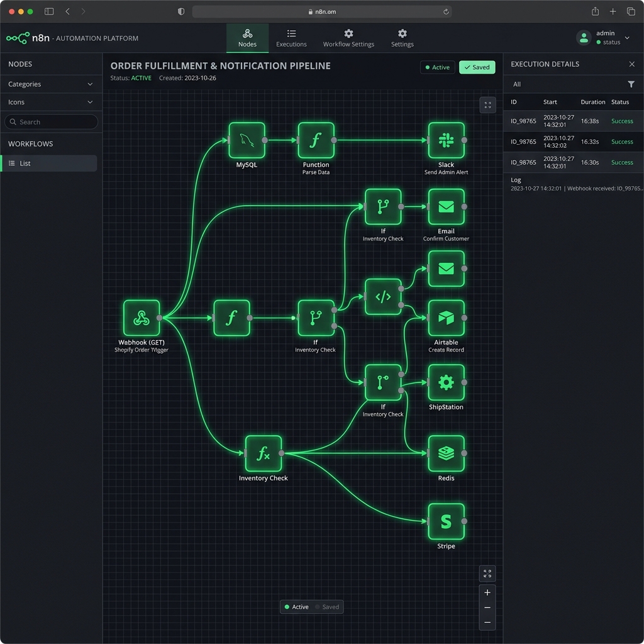Open the admin account dropdown chevron
The height and width of the screenshot is (644, 644).
(x=627, y=38)
